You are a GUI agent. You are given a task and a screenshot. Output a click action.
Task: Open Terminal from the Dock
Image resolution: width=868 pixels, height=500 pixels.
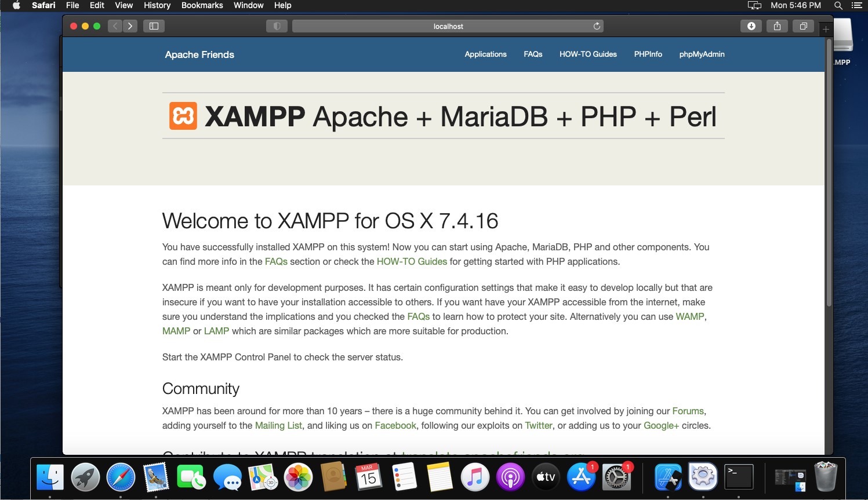[x=739, y=478]
